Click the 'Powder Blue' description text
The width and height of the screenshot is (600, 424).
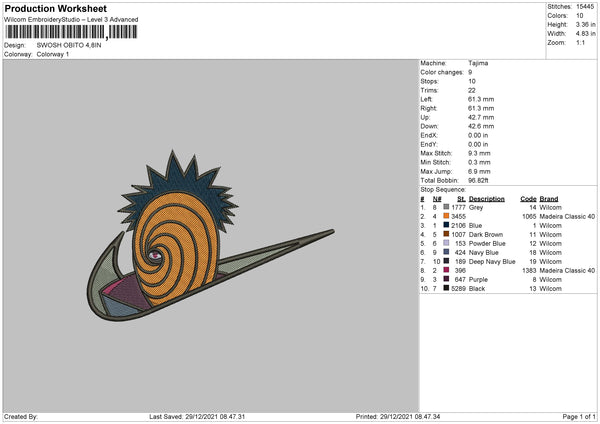[487, 243]
